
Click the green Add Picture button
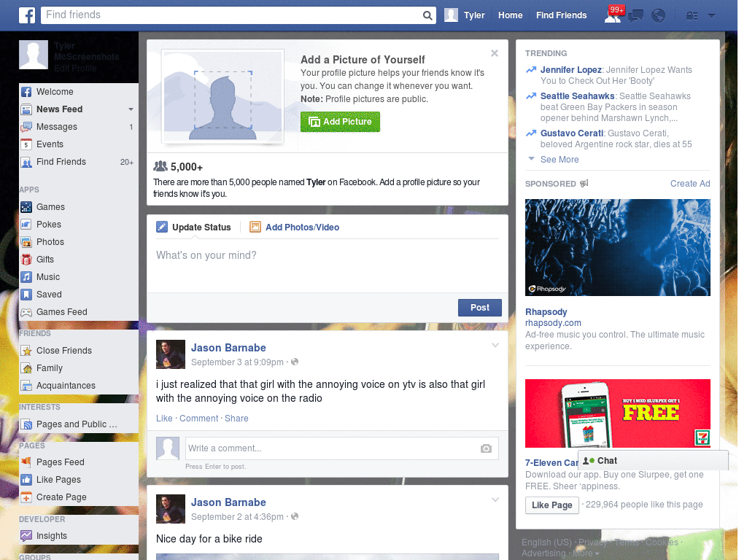(x=340, y=122)
